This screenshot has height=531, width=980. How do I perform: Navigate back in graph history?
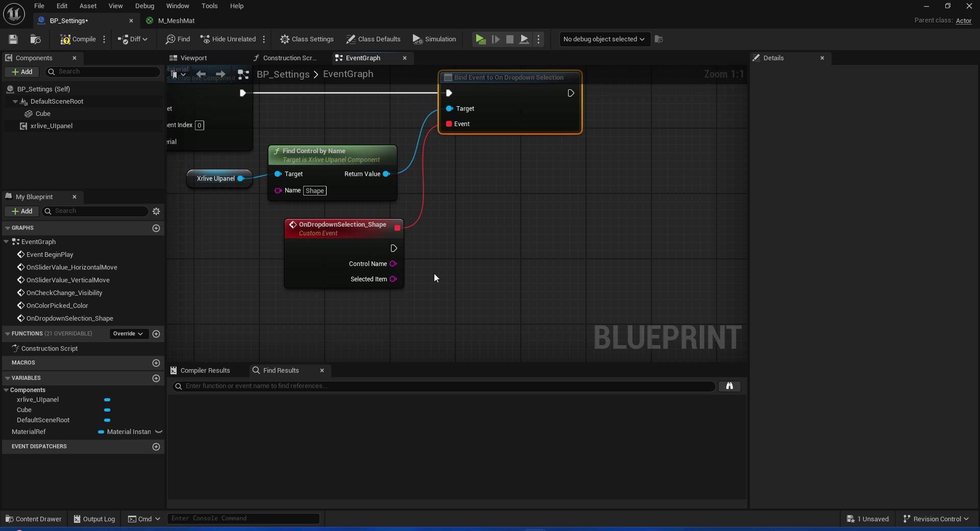point(201,75)
